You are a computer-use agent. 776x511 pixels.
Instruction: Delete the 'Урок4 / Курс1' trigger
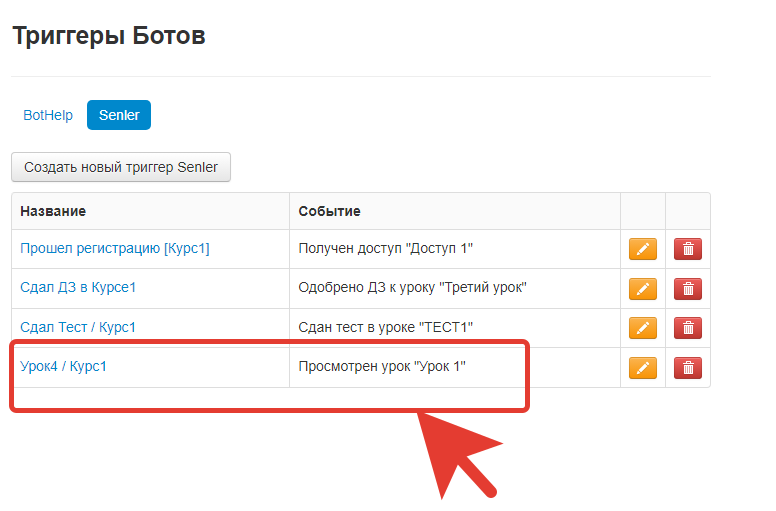[x=687, y=368]
